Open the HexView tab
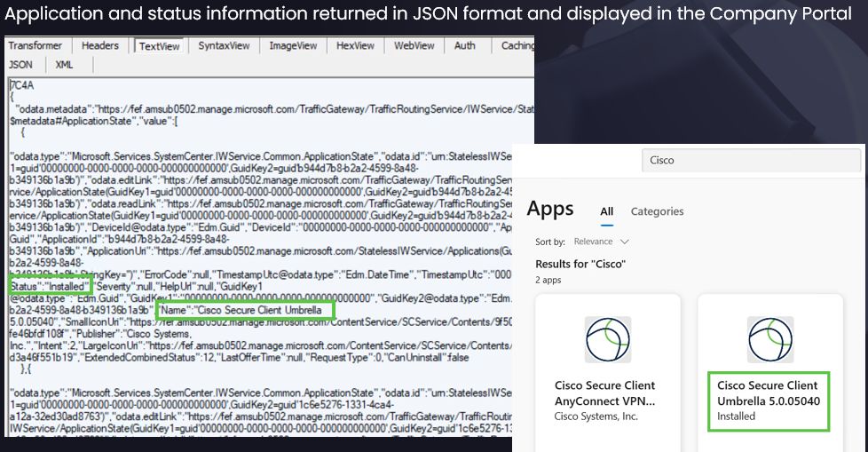This screenshot has width=868, height=452. coord(355,45)
